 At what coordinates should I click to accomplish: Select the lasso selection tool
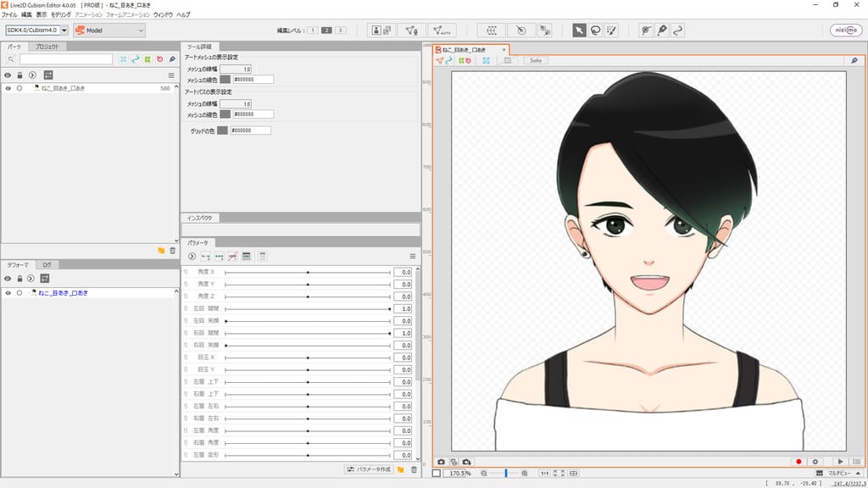(595, 30)
